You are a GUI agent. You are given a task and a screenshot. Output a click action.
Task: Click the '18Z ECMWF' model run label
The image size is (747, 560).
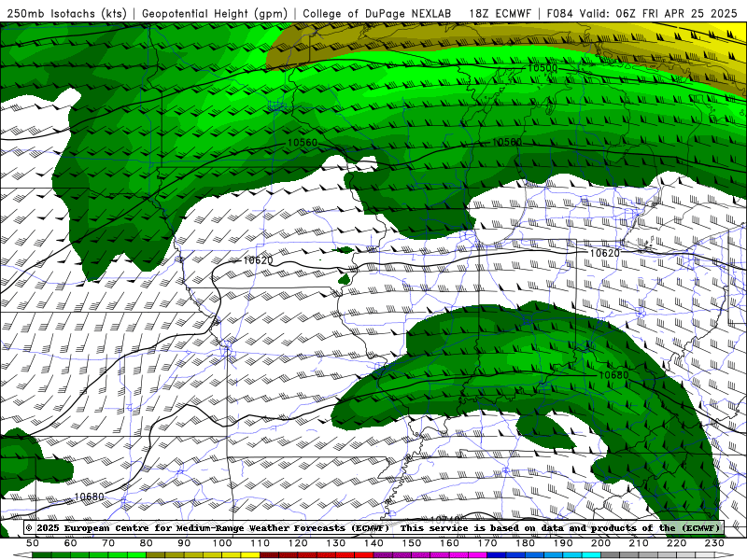tap(500, 13)
